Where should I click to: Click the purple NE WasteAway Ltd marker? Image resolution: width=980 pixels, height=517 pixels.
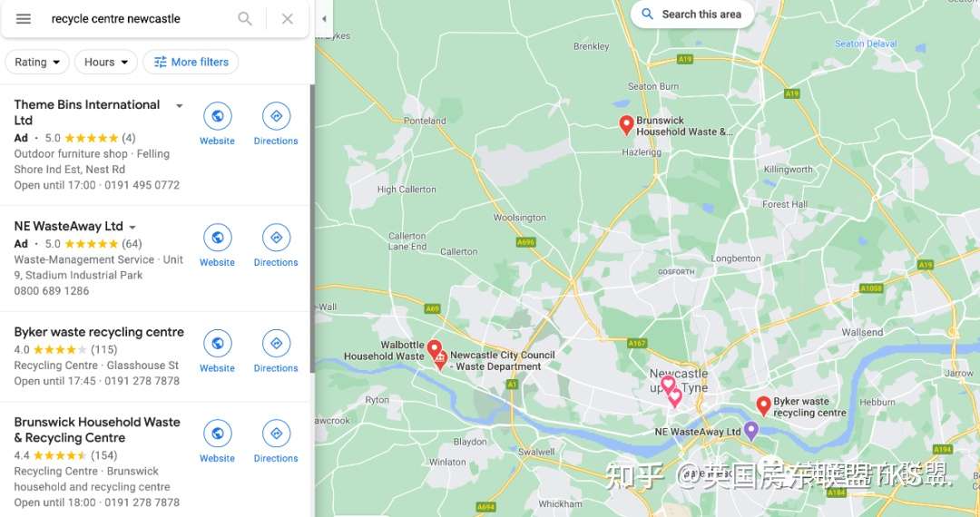[751, 430]
